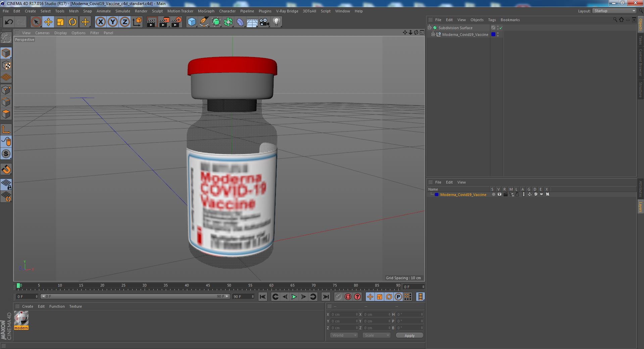Click the X position input field
The height and width of the screenshot is (349, 644).
click(344, 314)
